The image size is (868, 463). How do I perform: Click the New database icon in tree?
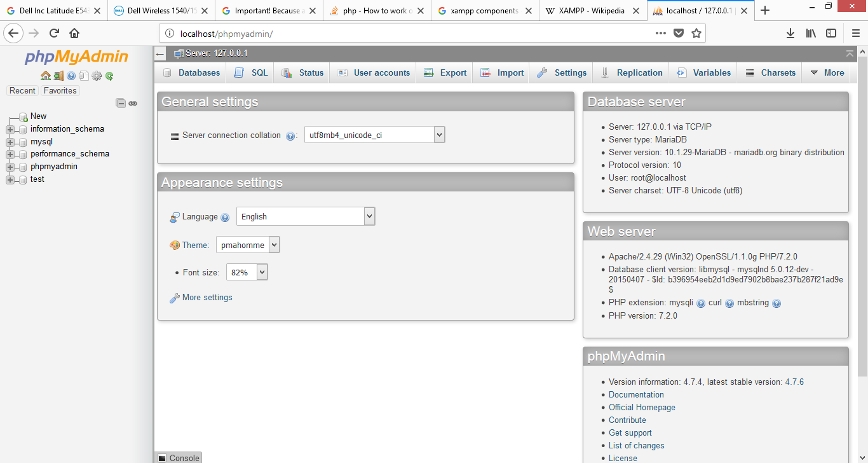pos(23,116)
